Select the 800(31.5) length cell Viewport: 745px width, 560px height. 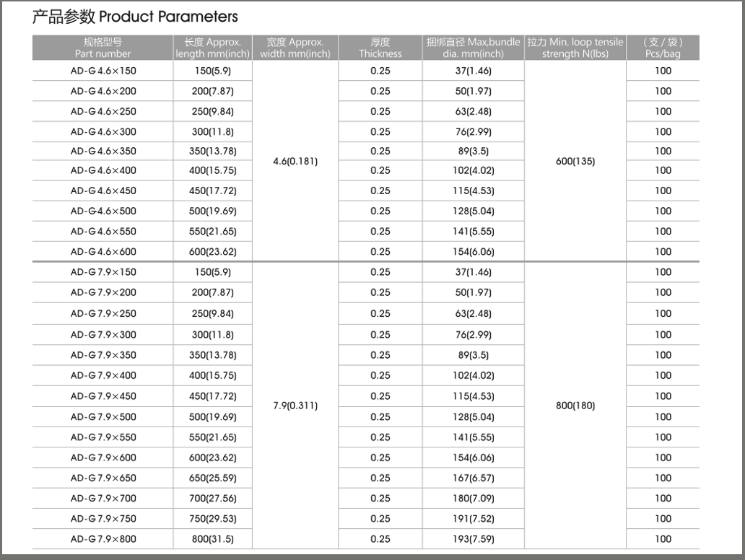pyautogui.click(x=212, y=539)
